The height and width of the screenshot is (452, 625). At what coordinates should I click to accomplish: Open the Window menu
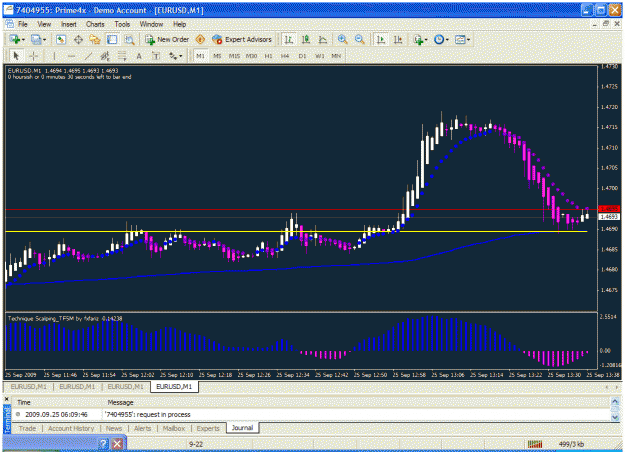point(151,24)
